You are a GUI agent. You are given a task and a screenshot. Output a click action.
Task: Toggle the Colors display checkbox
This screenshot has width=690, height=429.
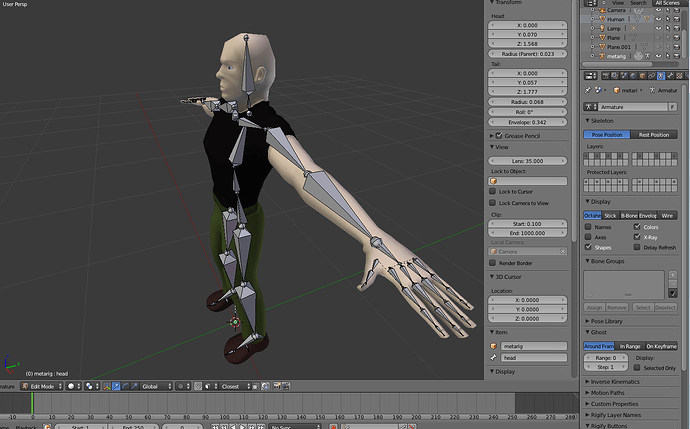tap(637, 227)
